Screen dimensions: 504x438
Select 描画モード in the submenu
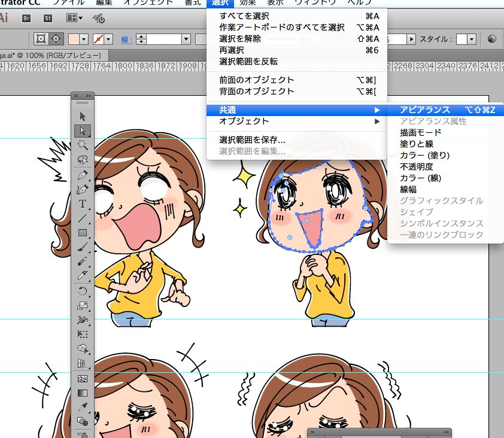coord(445,133)
